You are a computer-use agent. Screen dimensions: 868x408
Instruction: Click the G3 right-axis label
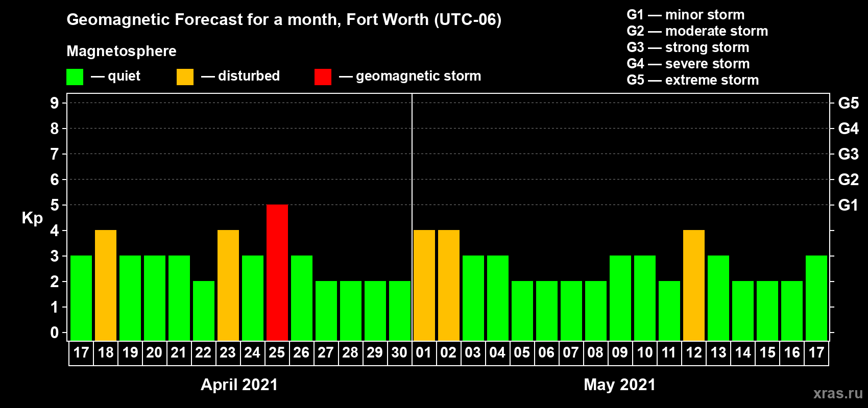[x=848, y=154]
